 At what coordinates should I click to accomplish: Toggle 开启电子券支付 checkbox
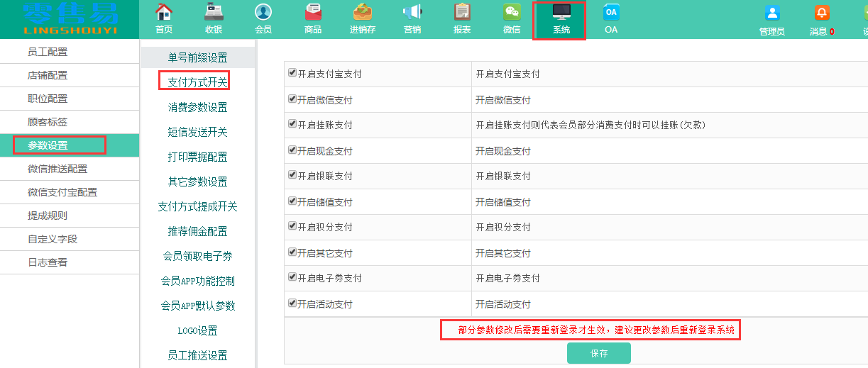292,277
